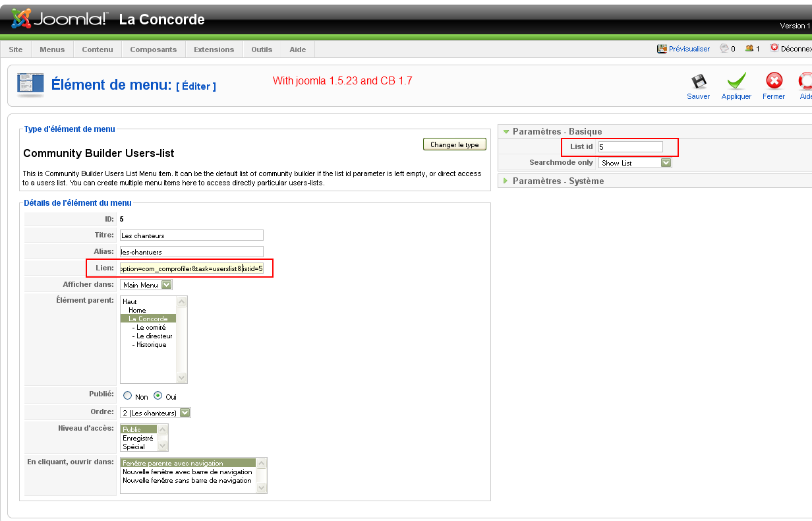Click the menu item page icon

click(30, 84)
